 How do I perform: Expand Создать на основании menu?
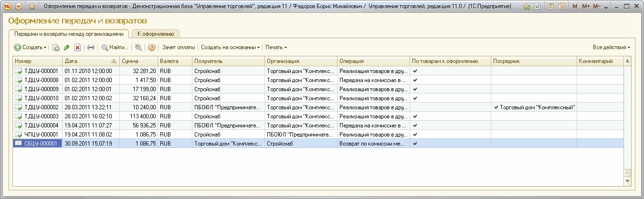[230, 47]
